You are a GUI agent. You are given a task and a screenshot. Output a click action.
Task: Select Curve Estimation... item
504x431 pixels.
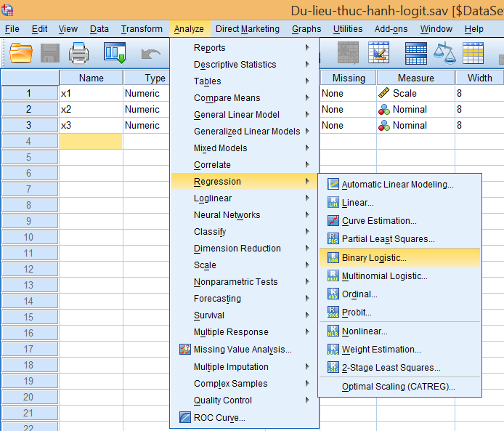click(400, 221)
